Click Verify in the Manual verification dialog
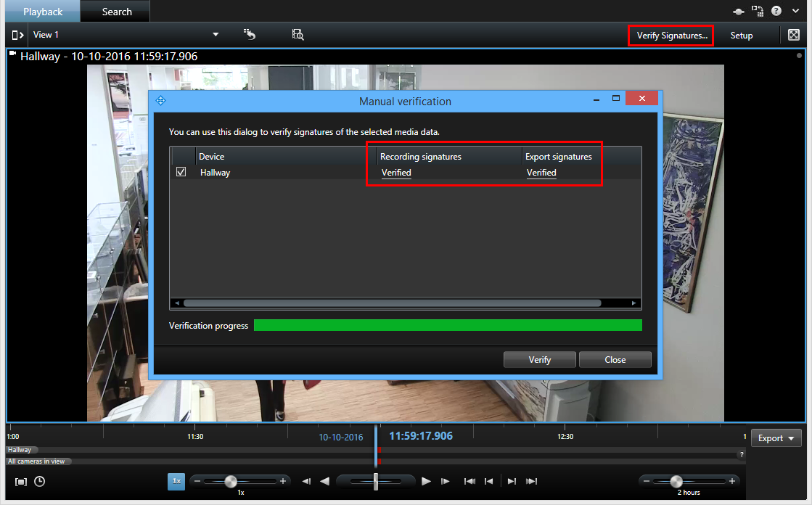This screenshot has height=505, width=812. (539, 359)
